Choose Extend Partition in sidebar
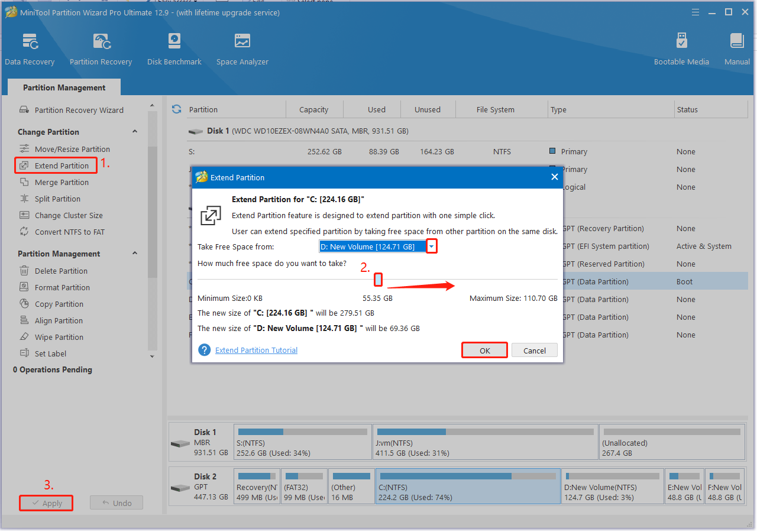Viewport: 757px width, 532px height. pos(54,166)
